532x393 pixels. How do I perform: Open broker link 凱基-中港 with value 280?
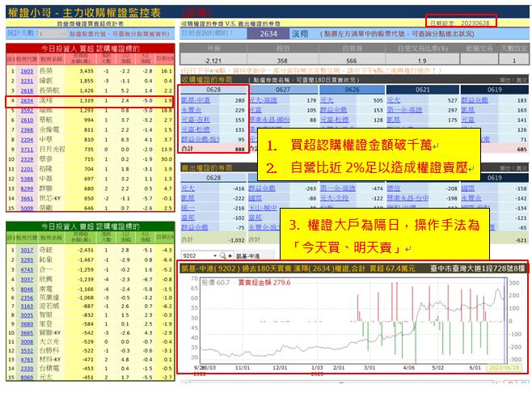(196, 100)
